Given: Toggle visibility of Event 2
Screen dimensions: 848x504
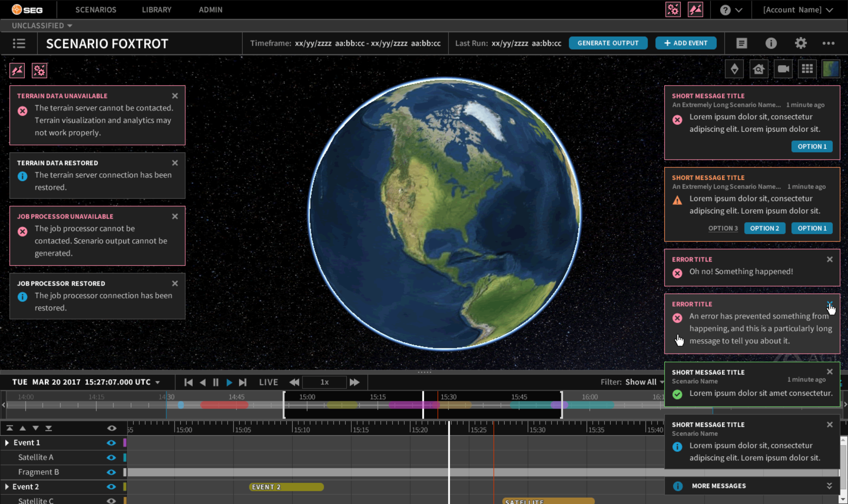Looking at the screenshot, I should coord(111,487).
